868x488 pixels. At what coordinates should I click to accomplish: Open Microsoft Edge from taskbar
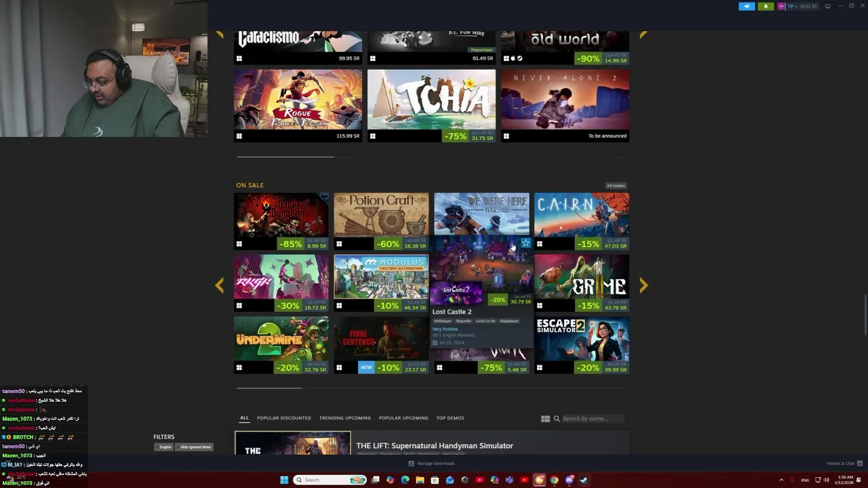coord(405,480)
